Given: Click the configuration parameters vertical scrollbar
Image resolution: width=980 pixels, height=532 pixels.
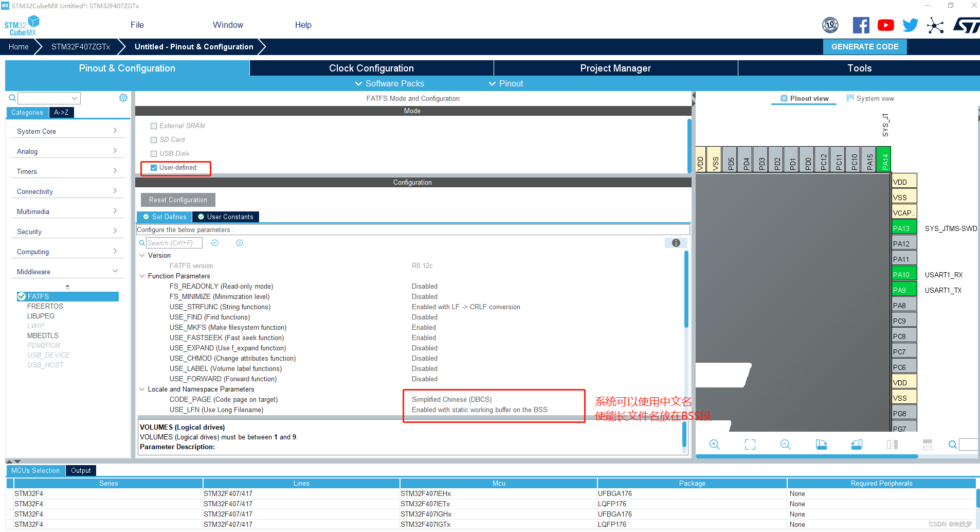Looking at the screenshot, I should [x=686, y=289].
